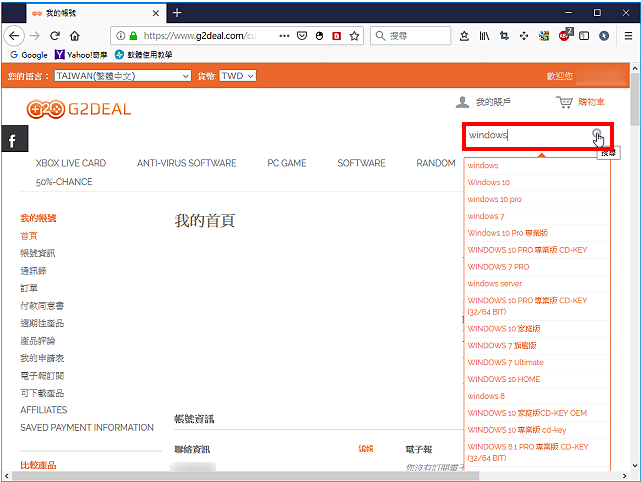Viewport: 641px width, 482px height.
Task: Open AFFILIATES in account sidebar
Action: point(44,410)
